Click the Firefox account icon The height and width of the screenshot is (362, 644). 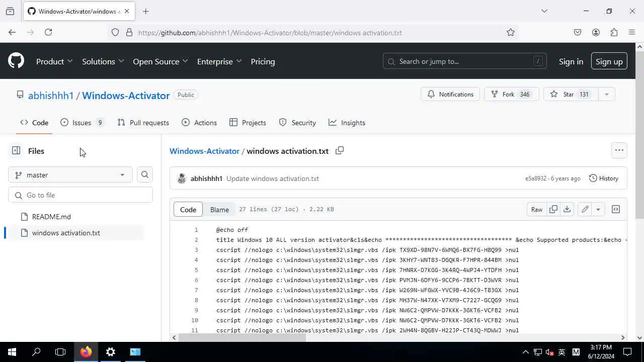pos(596,32)
